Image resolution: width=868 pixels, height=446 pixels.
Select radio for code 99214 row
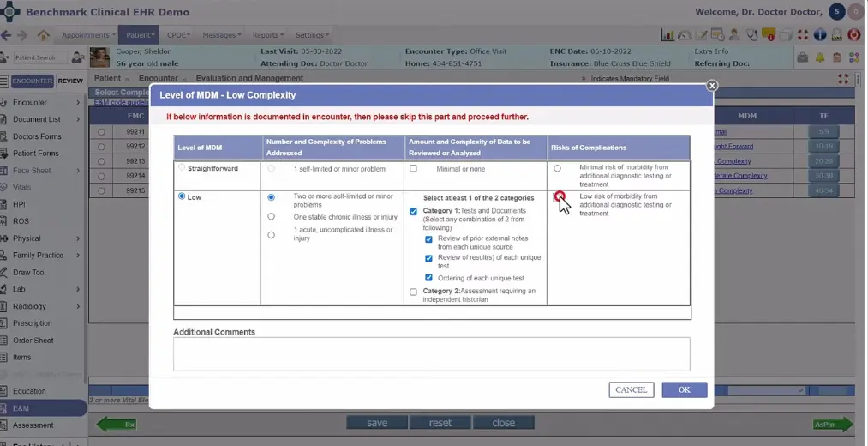pos(101,176)
